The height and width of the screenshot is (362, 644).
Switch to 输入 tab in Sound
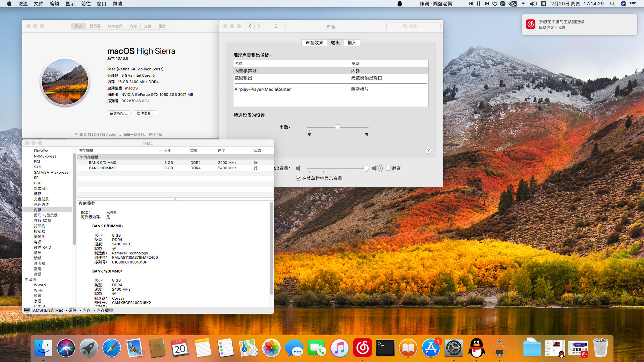[x=352, y=43]
